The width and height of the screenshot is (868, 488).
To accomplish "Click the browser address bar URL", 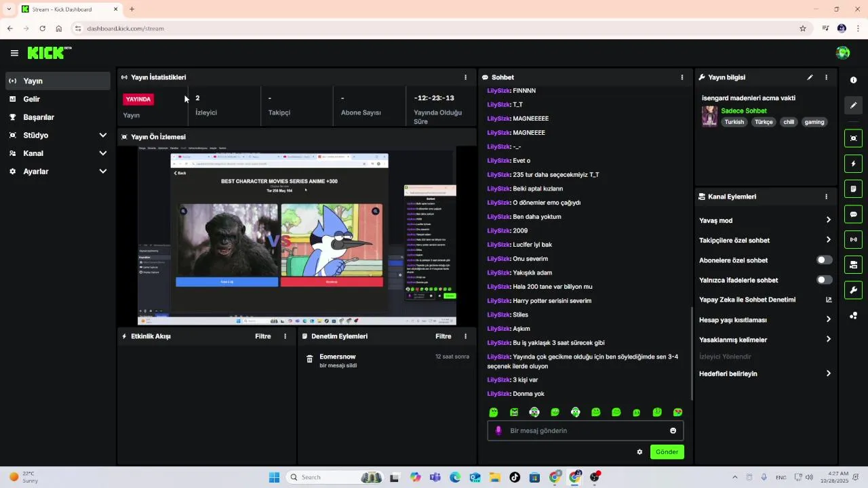I will click(125, 28).
